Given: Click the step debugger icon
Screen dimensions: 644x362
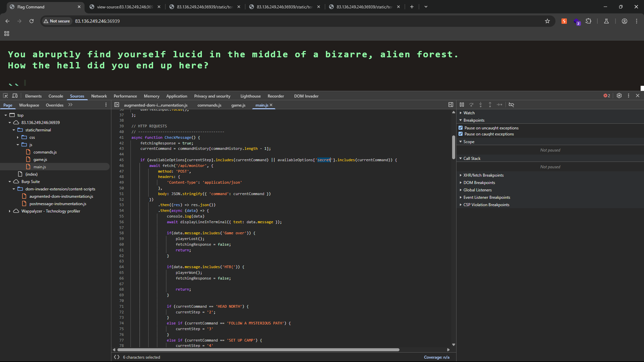Looking at the screenshot, I should pos(499,105).
